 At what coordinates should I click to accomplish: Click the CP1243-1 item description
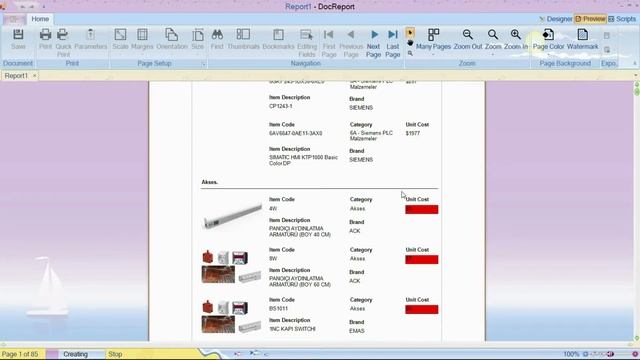[x=280, y=106]
